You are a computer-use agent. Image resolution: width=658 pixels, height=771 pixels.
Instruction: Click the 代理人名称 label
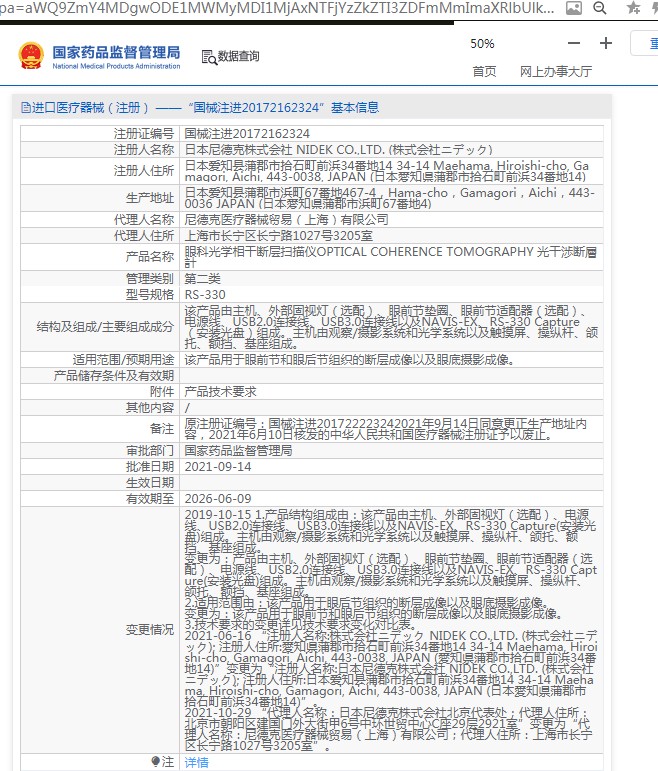click(144, 219)
